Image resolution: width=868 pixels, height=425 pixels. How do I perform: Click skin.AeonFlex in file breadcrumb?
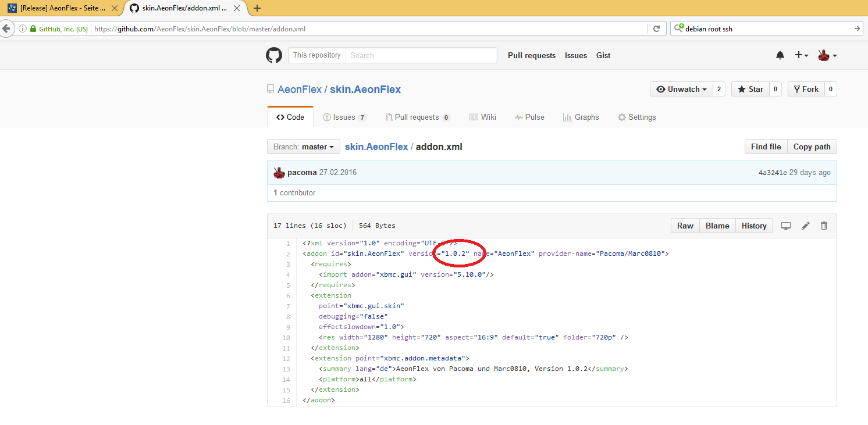[x=376, y=147]
